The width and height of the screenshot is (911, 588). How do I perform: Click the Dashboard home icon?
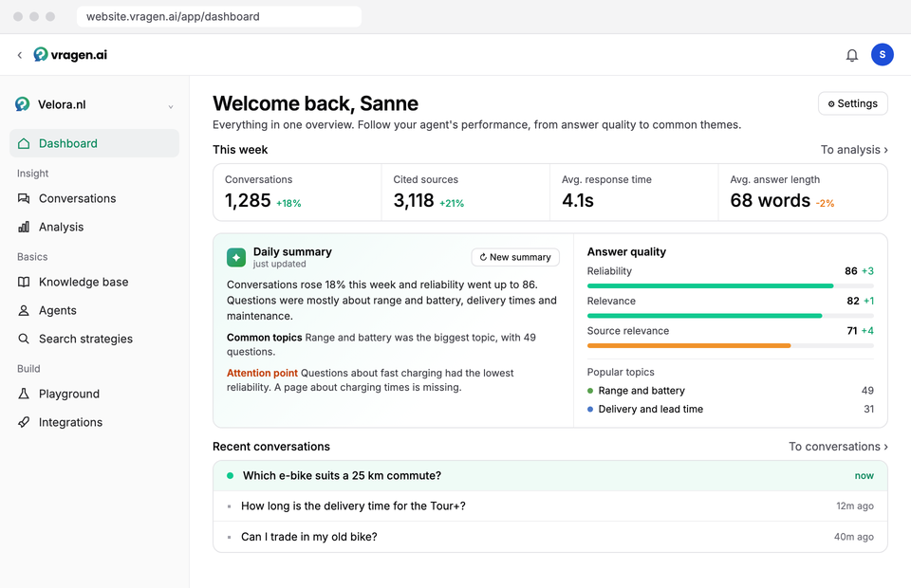(x=24, y=143)
